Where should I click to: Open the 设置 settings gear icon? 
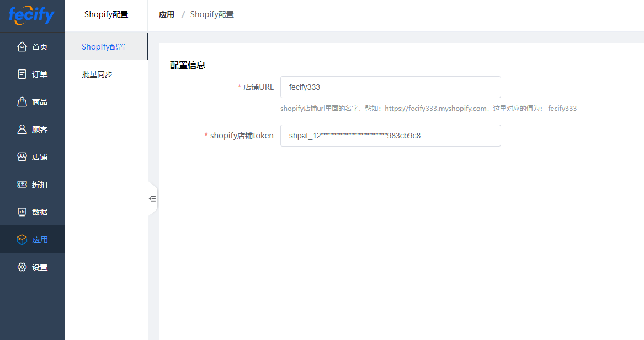(22, 267)
